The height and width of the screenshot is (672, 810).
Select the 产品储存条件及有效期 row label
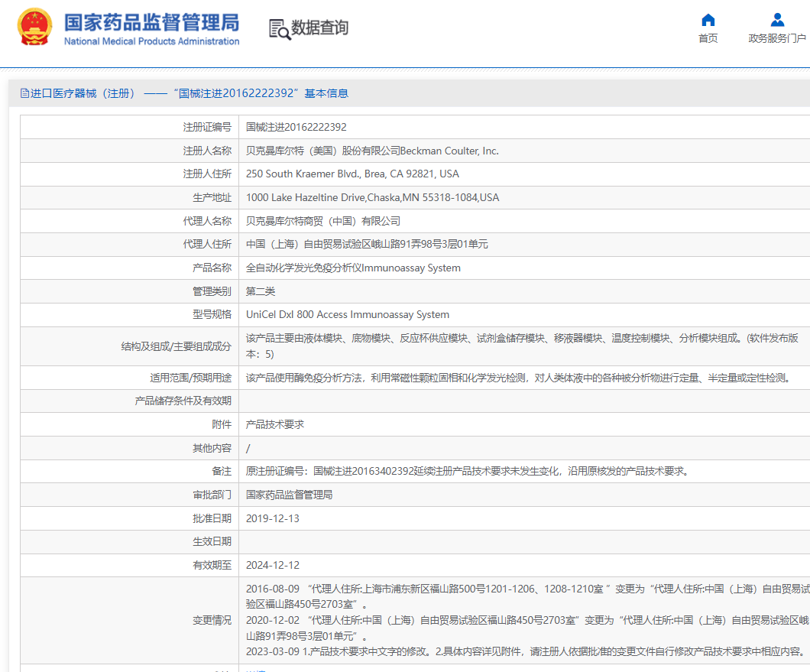[183, 401]
